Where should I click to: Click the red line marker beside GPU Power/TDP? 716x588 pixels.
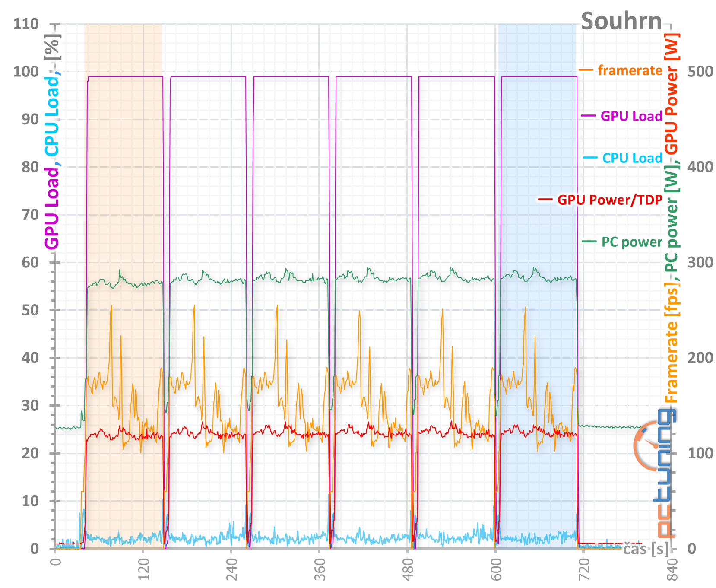[545, 199]
